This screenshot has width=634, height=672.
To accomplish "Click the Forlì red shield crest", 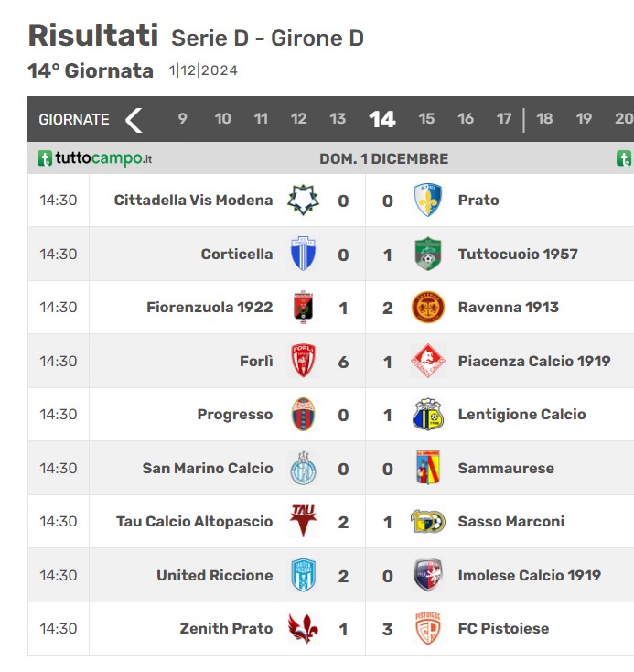I will (304, 361).
